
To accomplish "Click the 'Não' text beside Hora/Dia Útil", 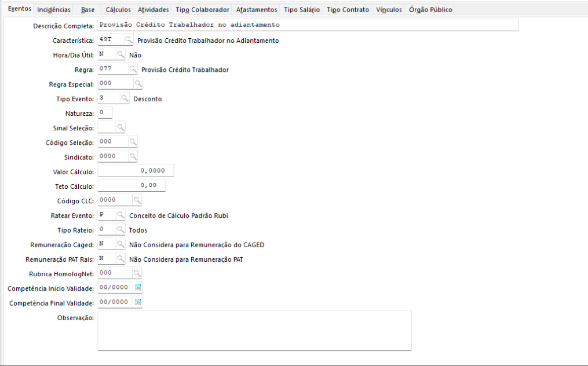I will point(136,55).
